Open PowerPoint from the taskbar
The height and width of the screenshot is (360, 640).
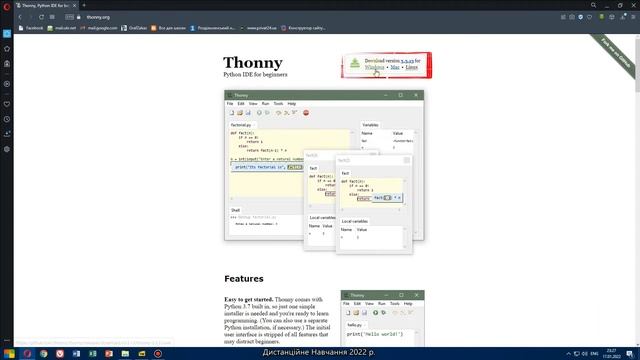109,353
